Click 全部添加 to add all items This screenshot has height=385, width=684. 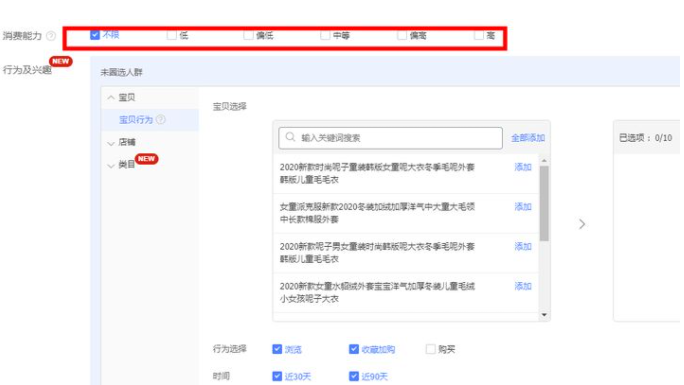[528, 138]
